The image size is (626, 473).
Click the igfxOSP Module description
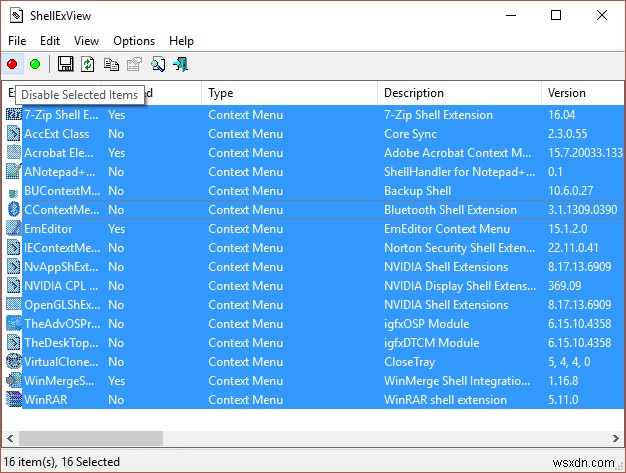(x=426, y=324)
